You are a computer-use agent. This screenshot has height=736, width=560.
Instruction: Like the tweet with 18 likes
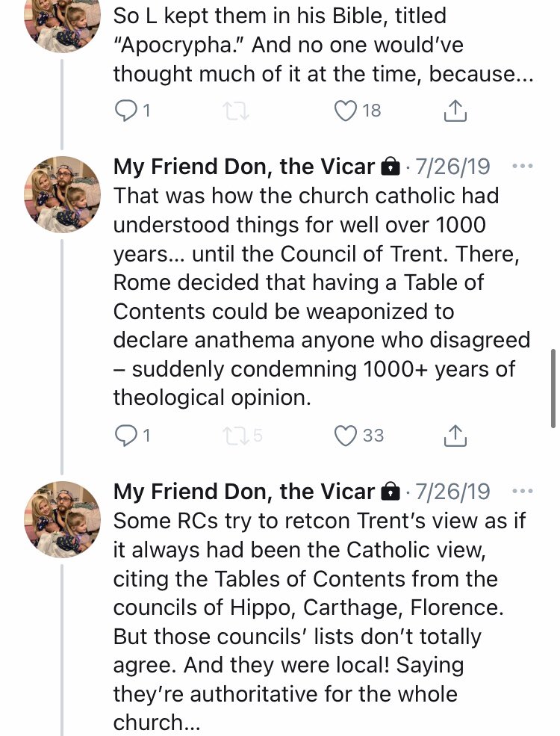(345, 111)
